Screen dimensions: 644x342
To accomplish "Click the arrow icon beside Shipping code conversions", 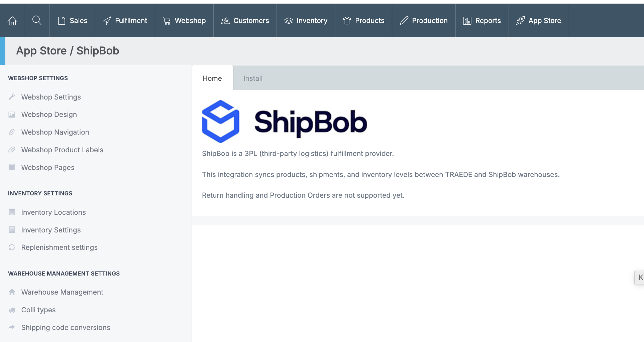I will pos(12,327).
